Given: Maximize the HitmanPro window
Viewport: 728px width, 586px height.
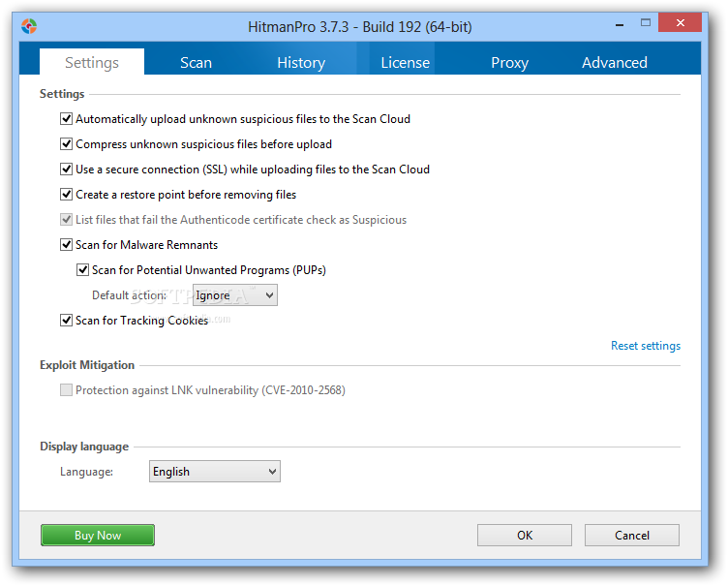Looking at the screenshot, I should (646, 23).
